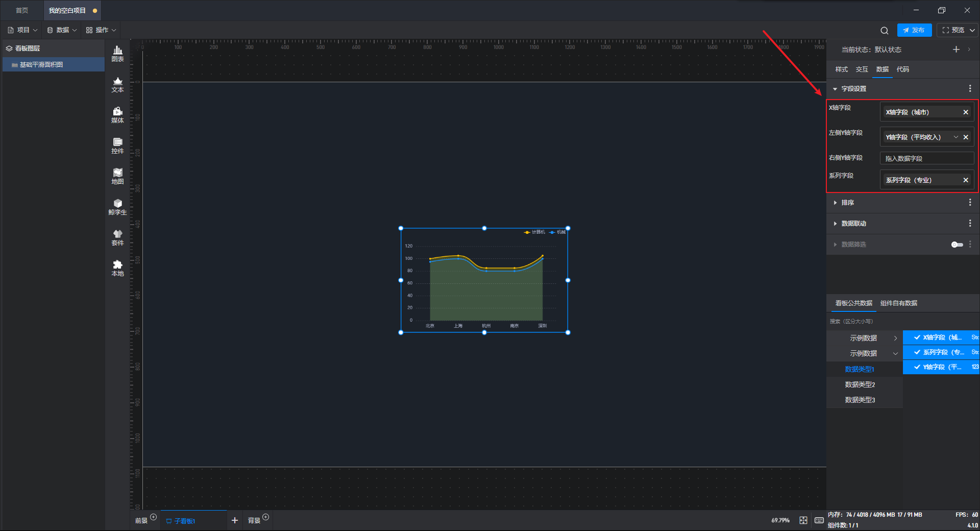Click the 看板图层 layers icon

click(9, 49)
